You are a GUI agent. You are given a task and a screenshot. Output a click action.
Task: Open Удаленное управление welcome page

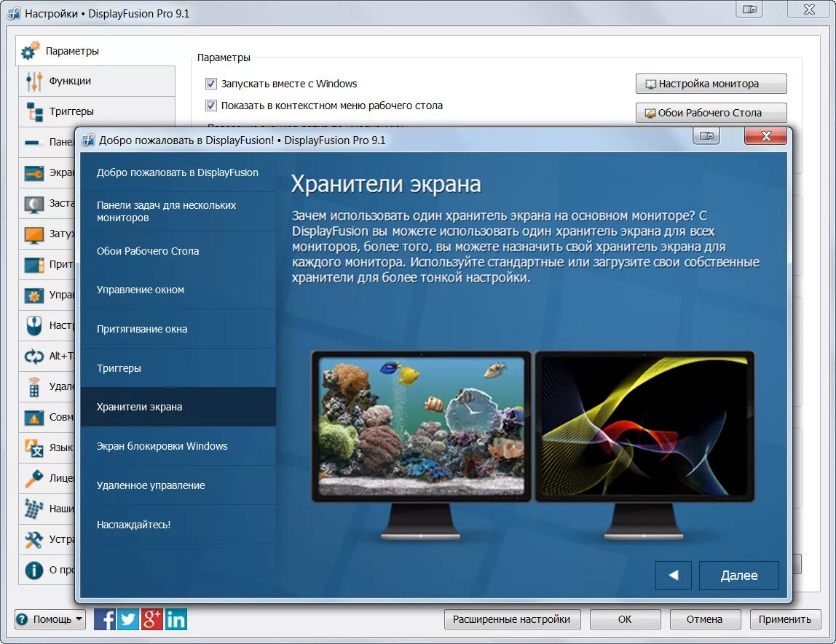(x=178, y=485)
